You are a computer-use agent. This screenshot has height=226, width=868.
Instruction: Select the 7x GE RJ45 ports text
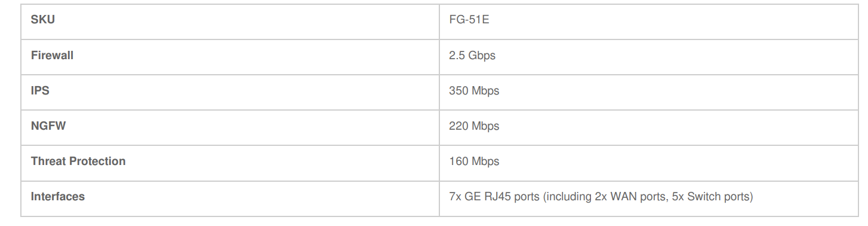pyautogui.click(x=494, y=197)
